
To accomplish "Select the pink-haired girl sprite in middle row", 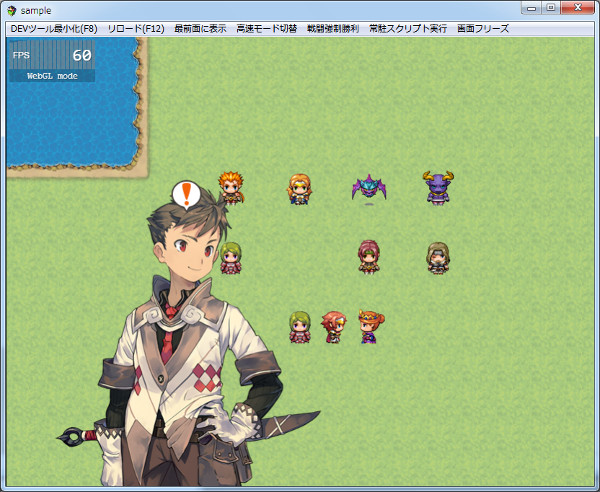I will (x=369, y=257).
